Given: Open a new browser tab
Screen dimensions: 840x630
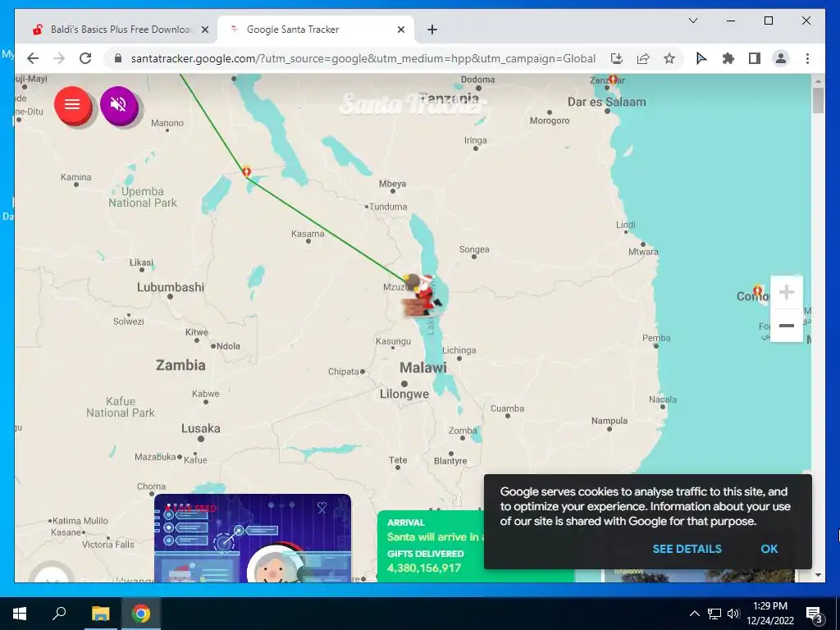Looking at the screenshot, I should tap(432, 30).
